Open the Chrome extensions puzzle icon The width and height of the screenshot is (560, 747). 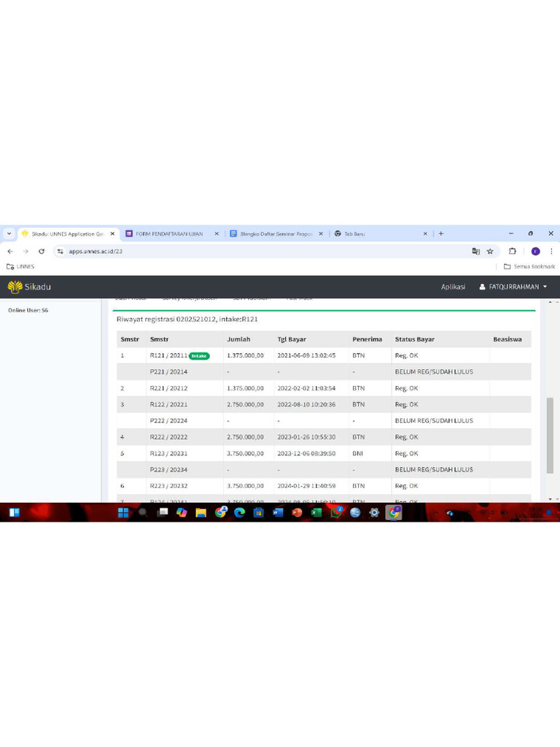[x=513, y=251]
